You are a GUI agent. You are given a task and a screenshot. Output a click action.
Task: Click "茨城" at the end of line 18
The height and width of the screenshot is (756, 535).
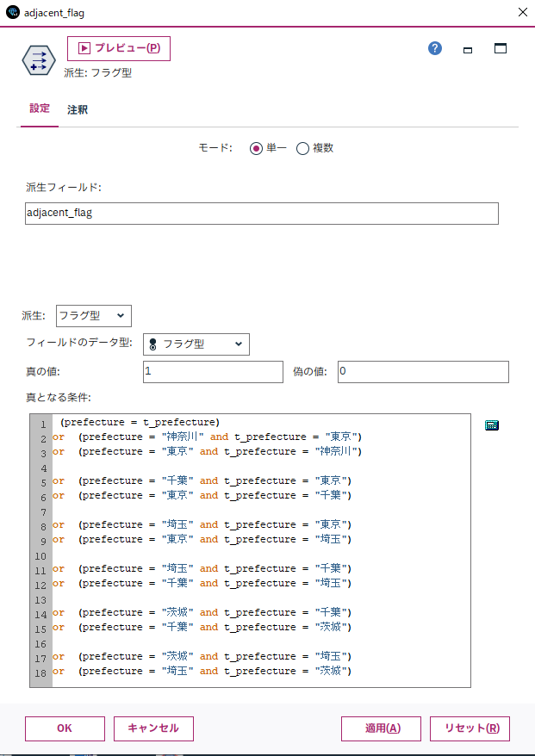tap(331, 671)
